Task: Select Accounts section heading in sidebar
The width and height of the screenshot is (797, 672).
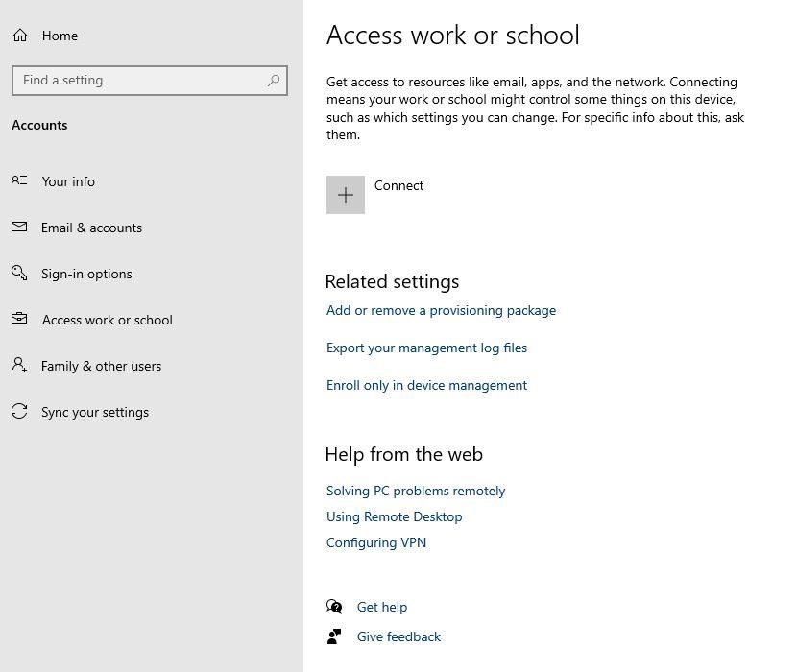Action: click(39, 125)
